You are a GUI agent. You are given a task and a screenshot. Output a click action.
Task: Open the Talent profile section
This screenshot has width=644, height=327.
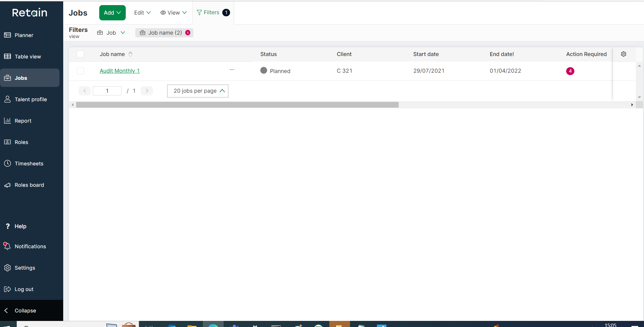(31, 99)
